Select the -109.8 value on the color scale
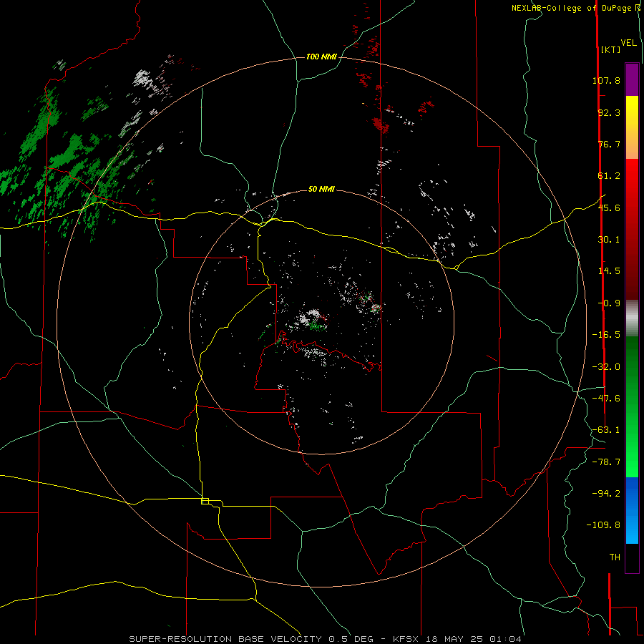The height and width of the screenshot is (644, 644). point(603,525)
